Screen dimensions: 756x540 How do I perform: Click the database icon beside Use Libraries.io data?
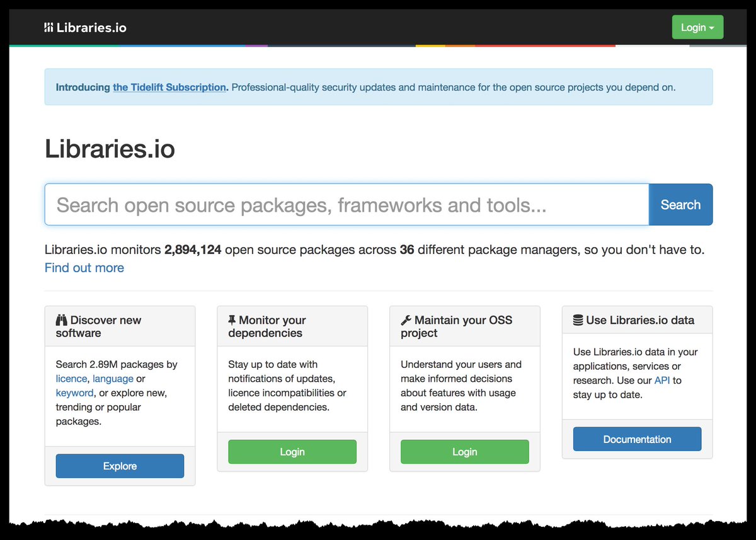[x=578, y=320]
